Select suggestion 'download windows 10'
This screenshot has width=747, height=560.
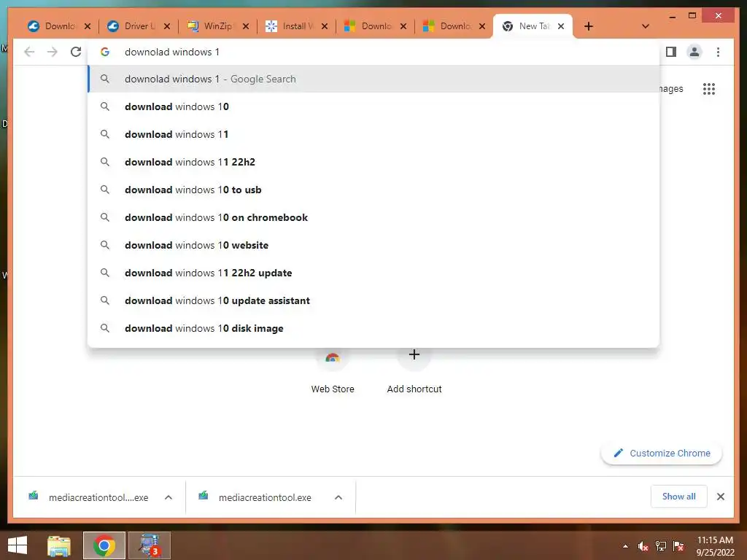[373, 106]
